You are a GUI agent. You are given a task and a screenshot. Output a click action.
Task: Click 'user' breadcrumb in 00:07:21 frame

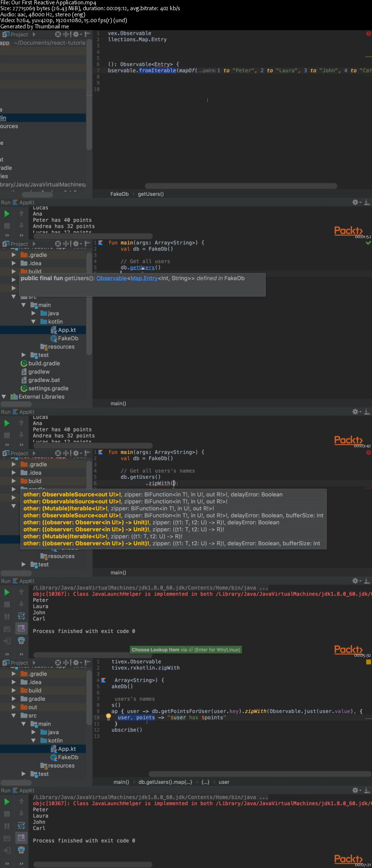click(224, 782)
